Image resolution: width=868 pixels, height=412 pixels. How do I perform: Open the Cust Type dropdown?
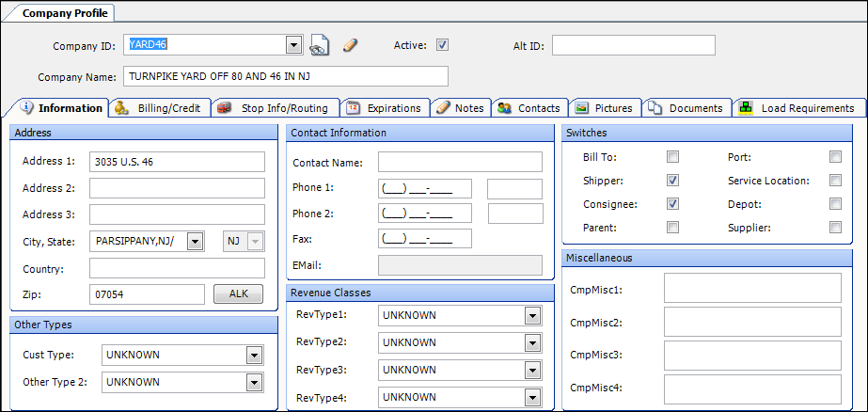click(x=253, y=356)
